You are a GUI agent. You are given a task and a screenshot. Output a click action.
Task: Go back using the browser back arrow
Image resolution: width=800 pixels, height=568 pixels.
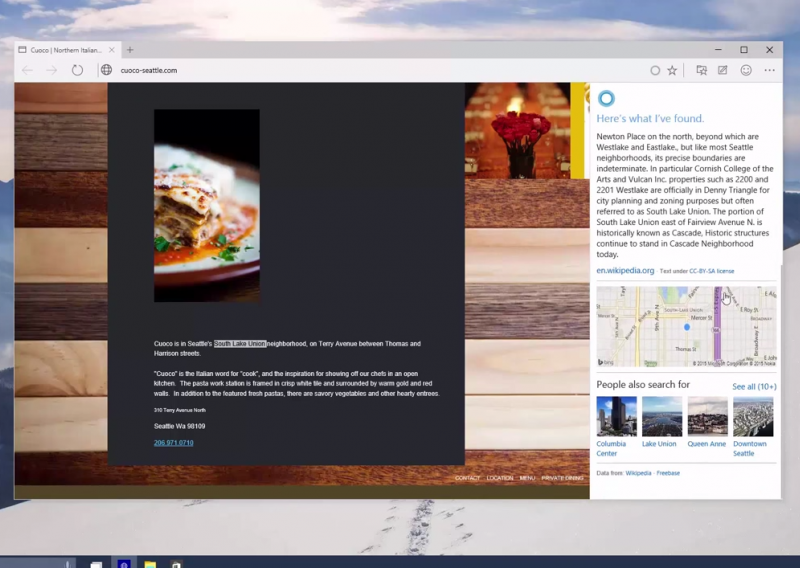point(28,70)
